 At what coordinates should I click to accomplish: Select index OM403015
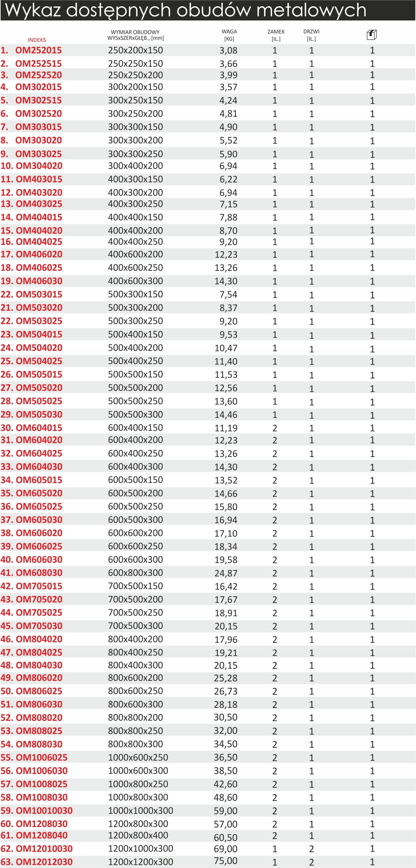coord(39,179)
